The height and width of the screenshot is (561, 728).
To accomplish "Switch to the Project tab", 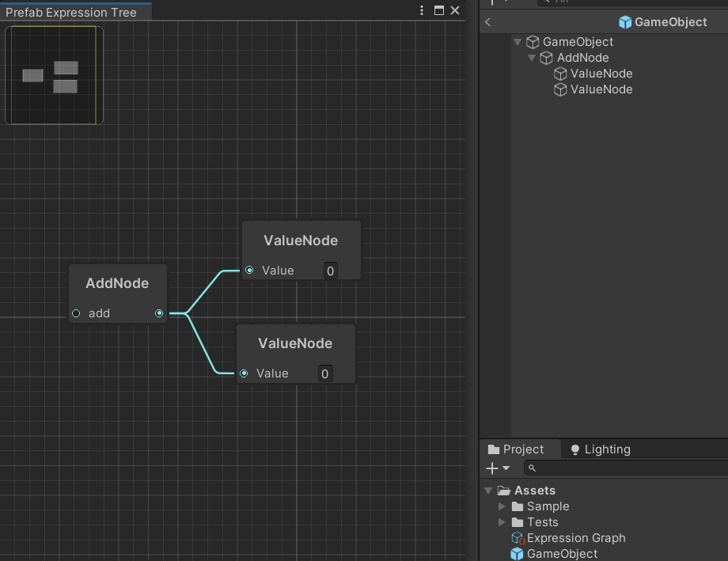I will 520,449.
